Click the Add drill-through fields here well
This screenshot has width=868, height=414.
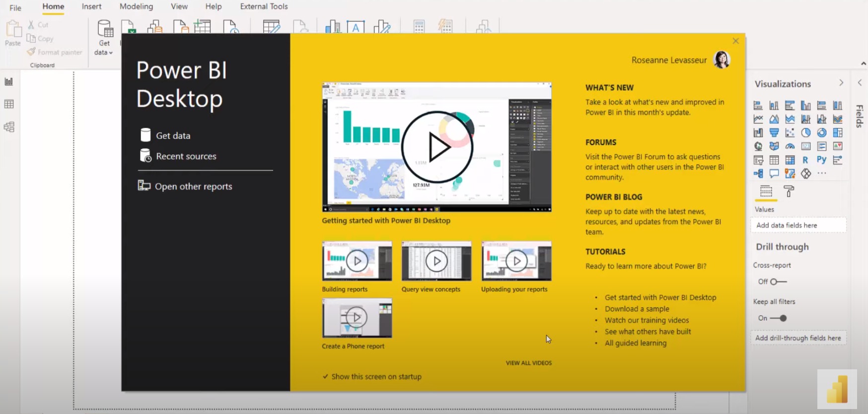point(798,338)
